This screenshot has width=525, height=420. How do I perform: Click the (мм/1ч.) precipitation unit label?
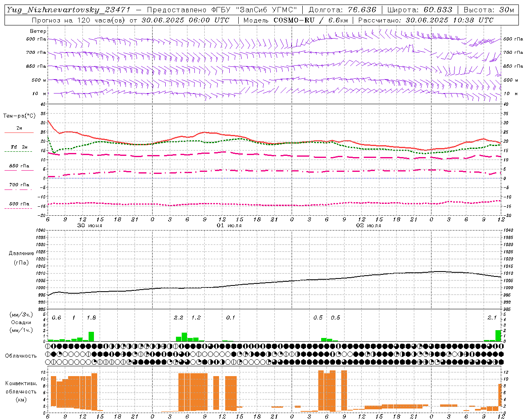21,330
